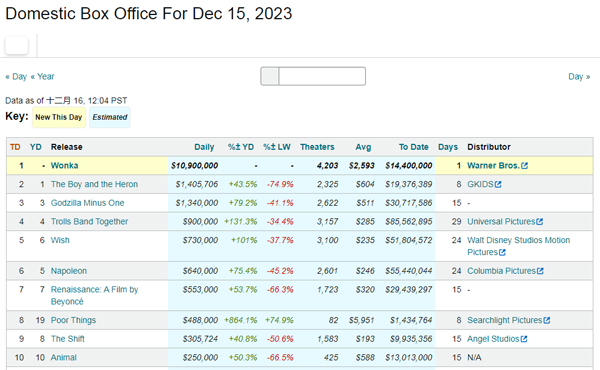Open external link icon beside Searchlight Pictures

click(x=547, y=320)
